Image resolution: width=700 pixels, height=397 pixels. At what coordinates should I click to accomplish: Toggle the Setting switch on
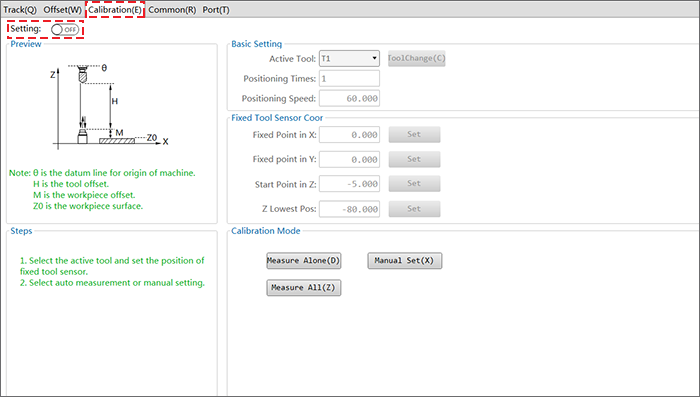(65, 29)
